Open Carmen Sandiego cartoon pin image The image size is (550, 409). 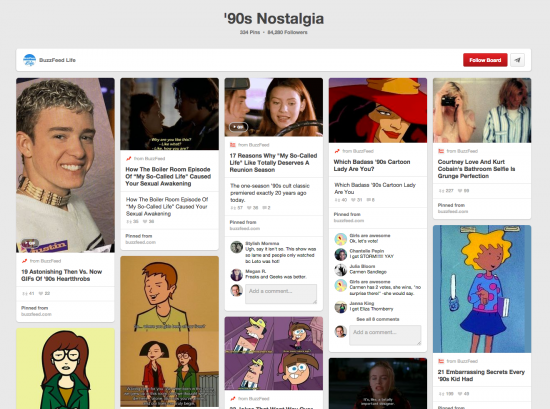(378, 110)
